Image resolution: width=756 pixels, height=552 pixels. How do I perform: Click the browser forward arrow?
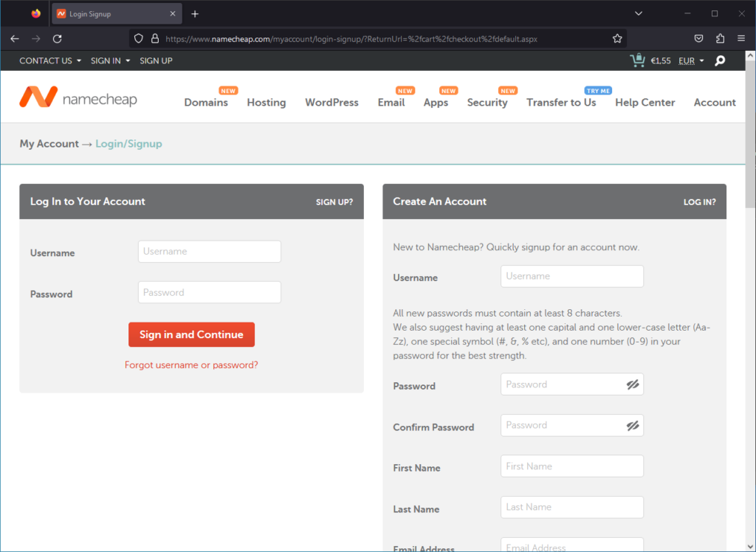pyautogui.click(x=35, y=38)
